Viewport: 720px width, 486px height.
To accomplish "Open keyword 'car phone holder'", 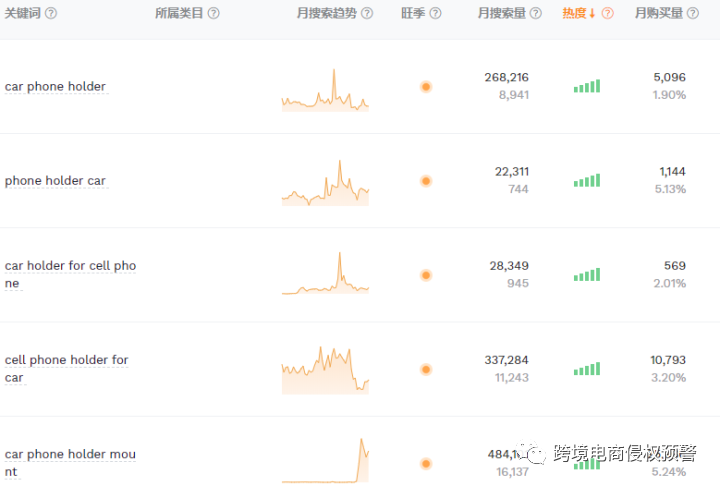I will coord(55,86).
